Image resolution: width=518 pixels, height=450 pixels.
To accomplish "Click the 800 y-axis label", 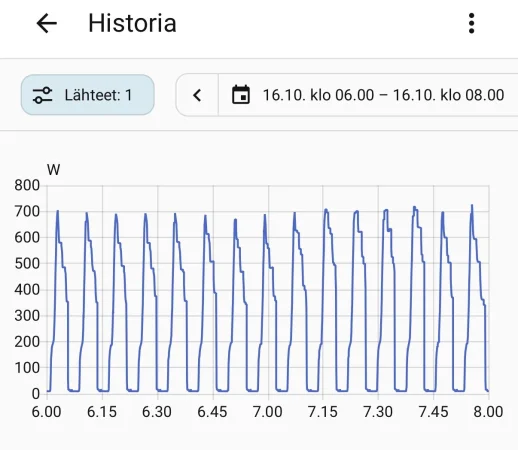I will (x=27, y=185).
